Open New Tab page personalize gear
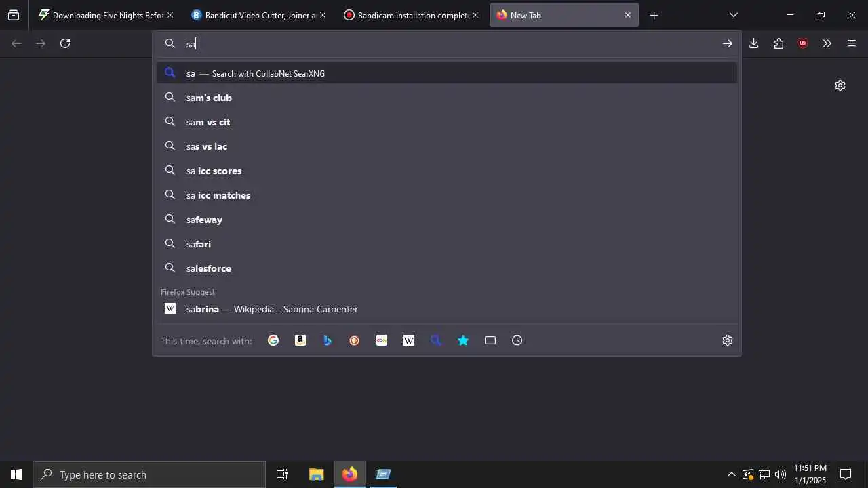The height and width of the screenshot is (488, 868). (x=840, y=85)
